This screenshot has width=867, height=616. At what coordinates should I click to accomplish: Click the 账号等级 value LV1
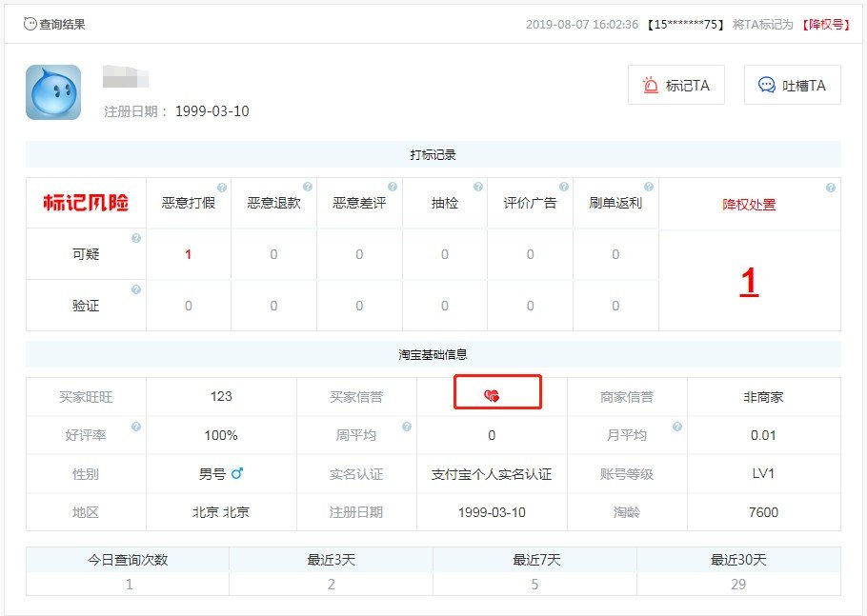click(x=763, y=473)
